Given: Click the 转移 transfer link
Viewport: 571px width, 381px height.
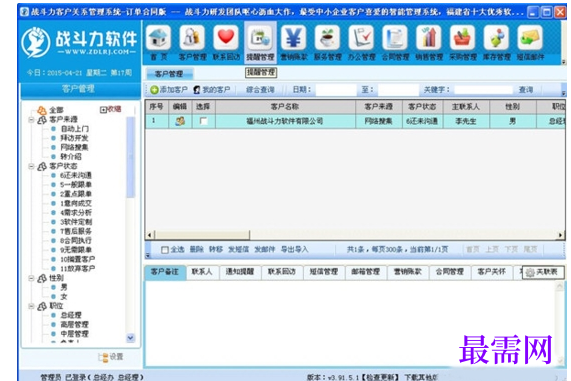Looking at the screenshot, I should (x=216, y=250).
